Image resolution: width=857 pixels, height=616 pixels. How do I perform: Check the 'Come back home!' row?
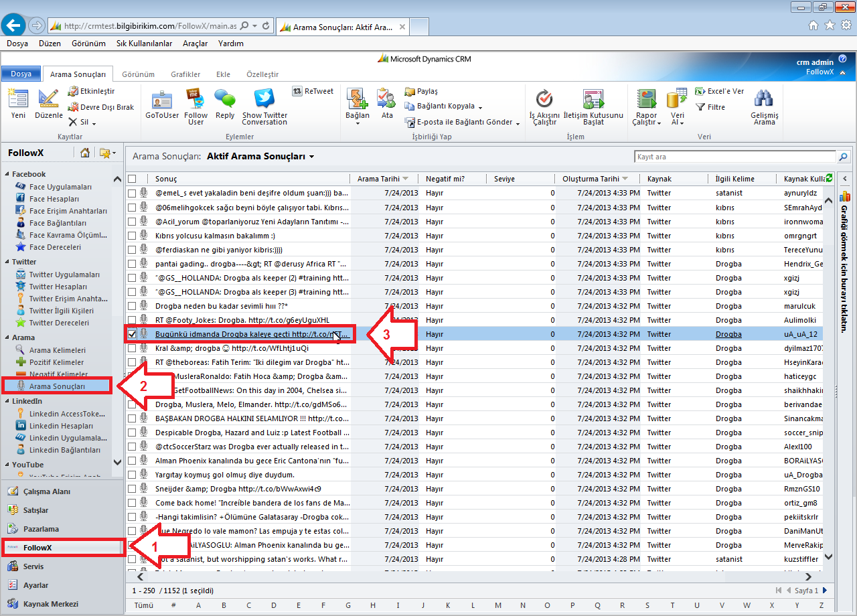[133, 502]
